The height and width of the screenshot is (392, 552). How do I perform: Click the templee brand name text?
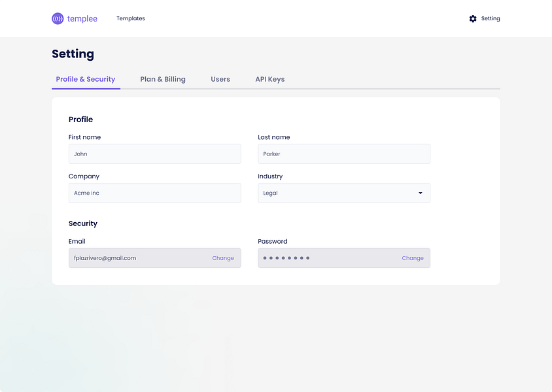(82, 19)
